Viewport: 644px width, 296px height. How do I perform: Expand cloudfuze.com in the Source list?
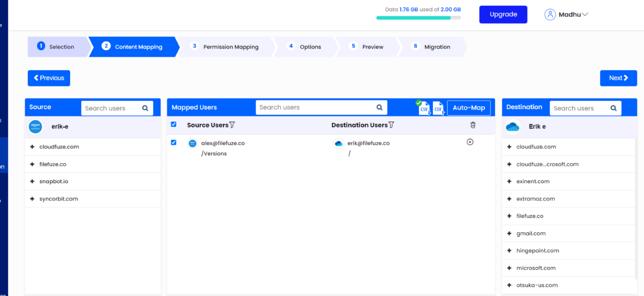(x=33, y=147)
